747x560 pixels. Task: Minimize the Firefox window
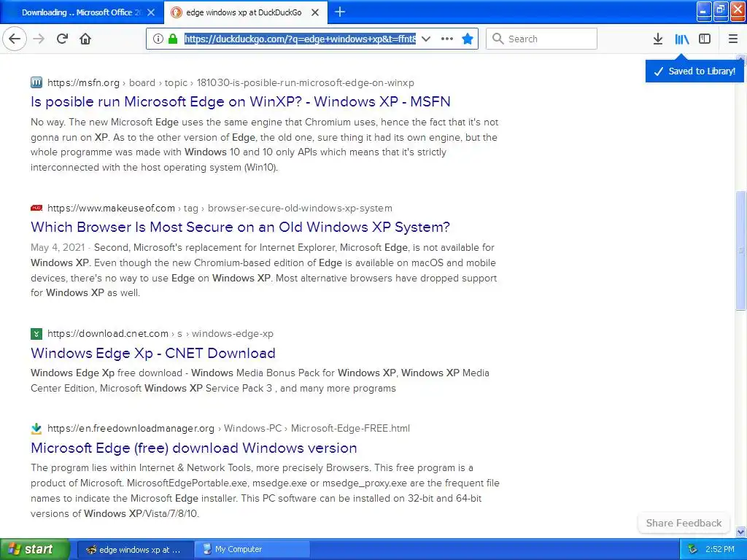click(x=704, y=12)
